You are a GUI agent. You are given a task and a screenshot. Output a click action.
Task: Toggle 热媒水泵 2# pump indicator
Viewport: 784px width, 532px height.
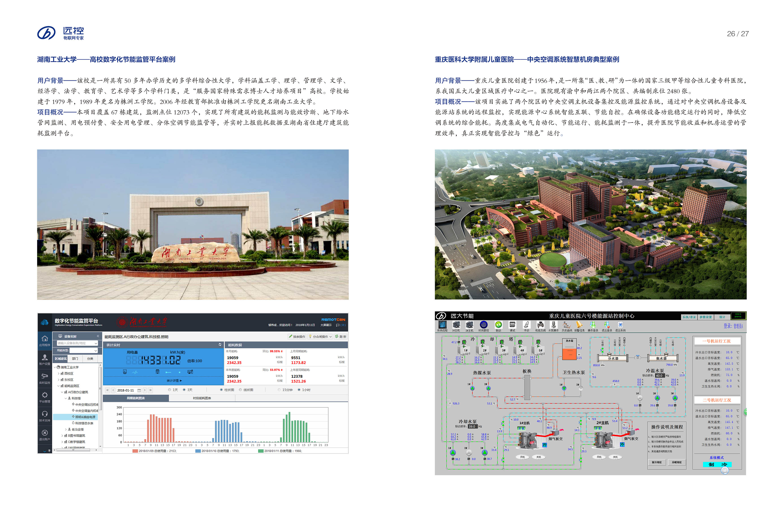pos(489,388)
